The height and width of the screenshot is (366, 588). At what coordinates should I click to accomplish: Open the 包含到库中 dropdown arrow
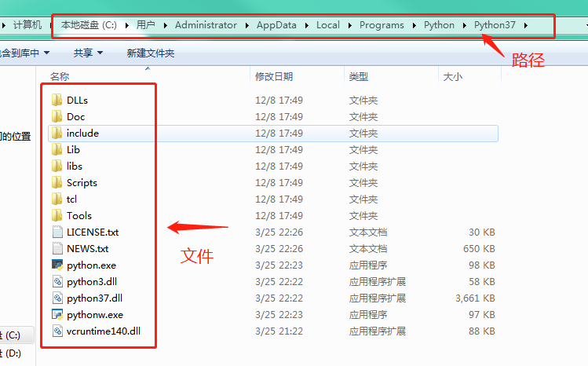[46, 53]
